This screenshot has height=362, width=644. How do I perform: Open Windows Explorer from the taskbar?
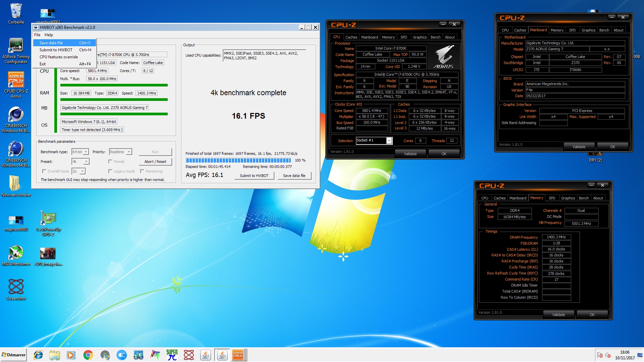point(55,355)
